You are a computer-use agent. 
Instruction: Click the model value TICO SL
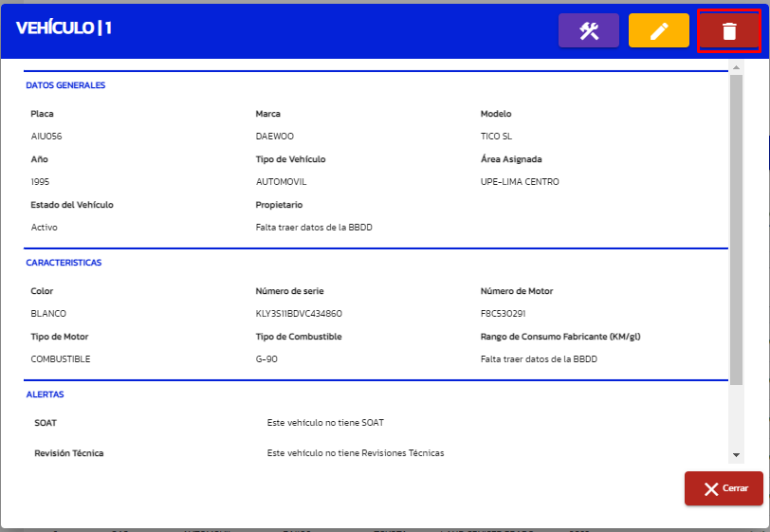496,137
